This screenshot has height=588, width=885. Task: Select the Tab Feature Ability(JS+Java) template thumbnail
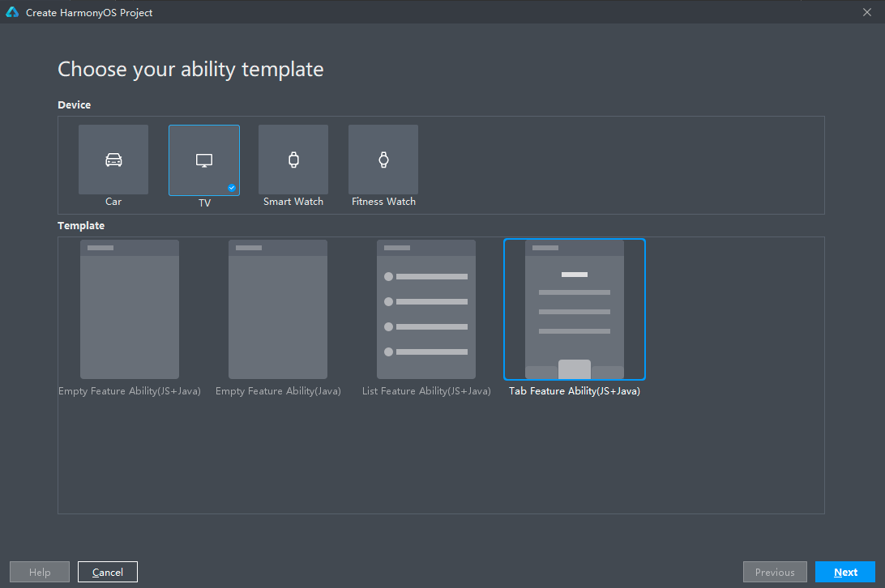tap(575, 309)
